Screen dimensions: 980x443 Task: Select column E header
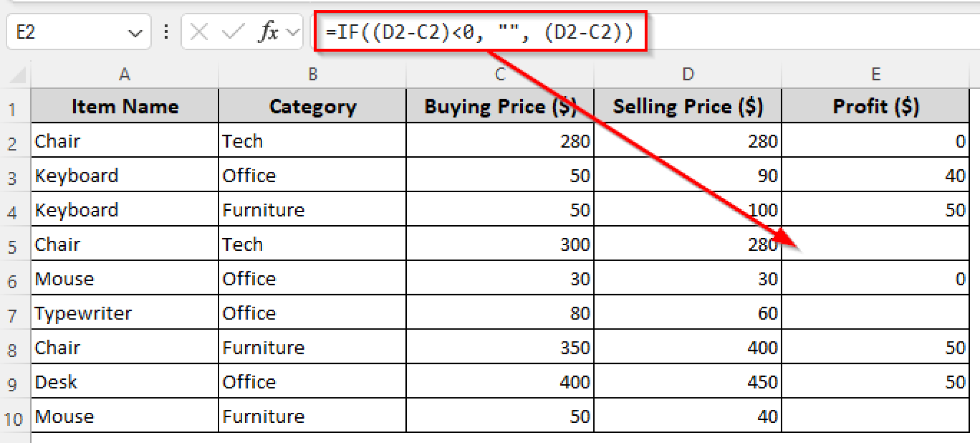click(876, 74)
